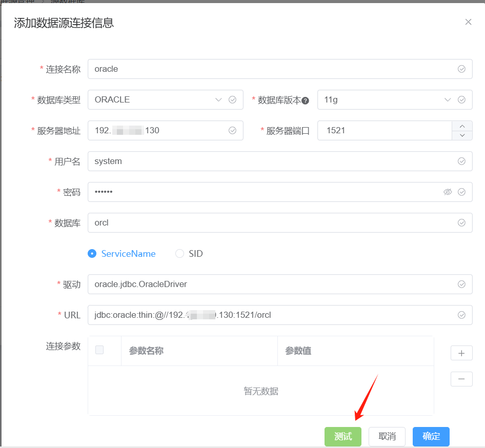Click the help icon beside 数据库版本
Image resolution: width=485 pixels, height=448 pixels.
(305, 101)
